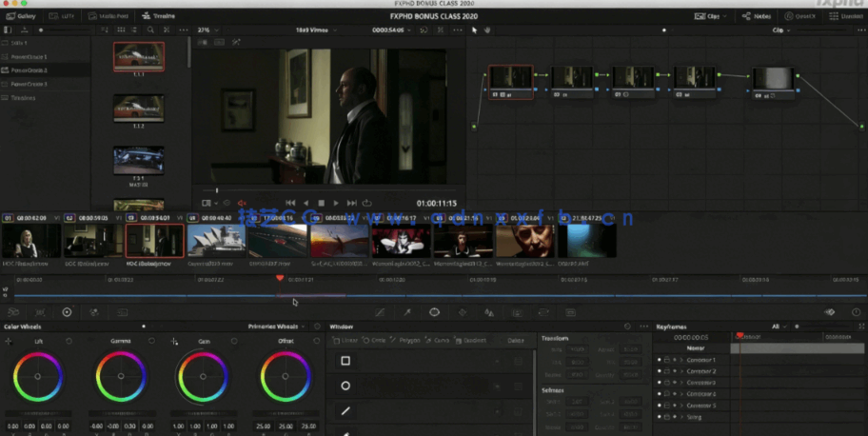Select gallery still 1.1.2 thumbnail

[138, 108]
